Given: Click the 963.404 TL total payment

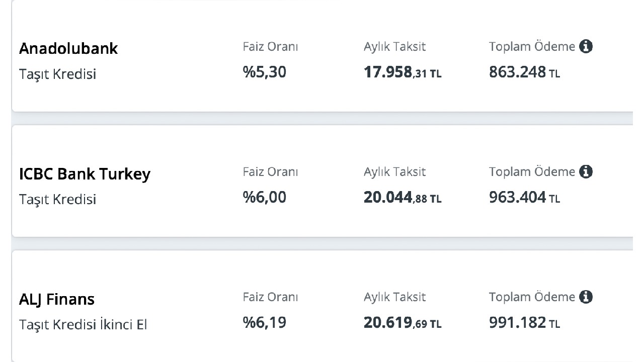Looking at the screenshot, I should tap(524, 198).
